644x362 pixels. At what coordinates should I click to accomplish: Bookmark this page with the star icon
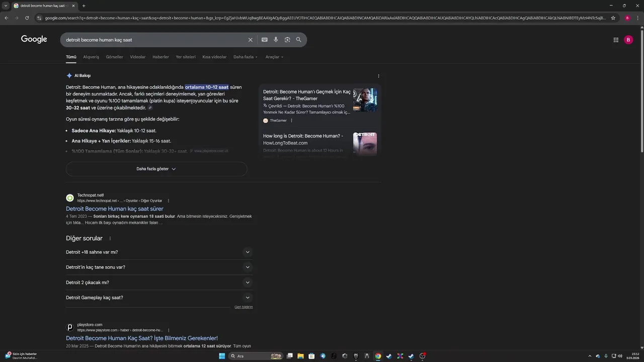pos(613,18)
